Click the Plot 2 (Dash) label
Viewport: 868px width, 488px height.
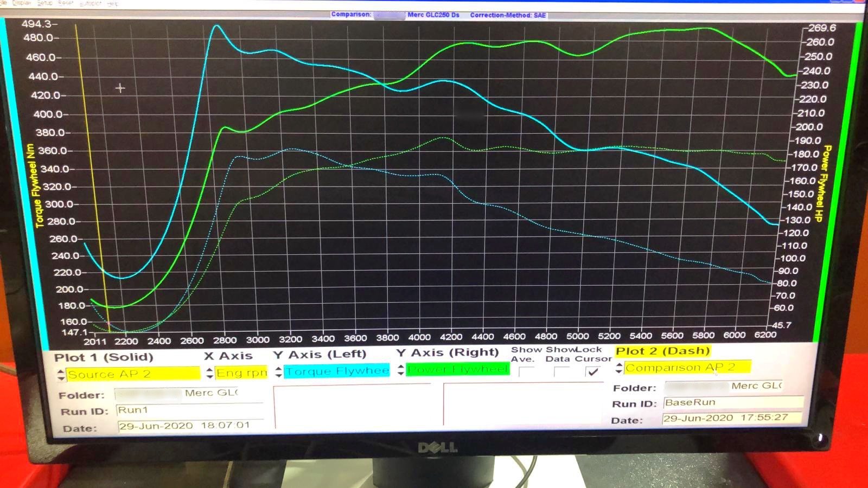pyautogui.click(x=663, y=351)
